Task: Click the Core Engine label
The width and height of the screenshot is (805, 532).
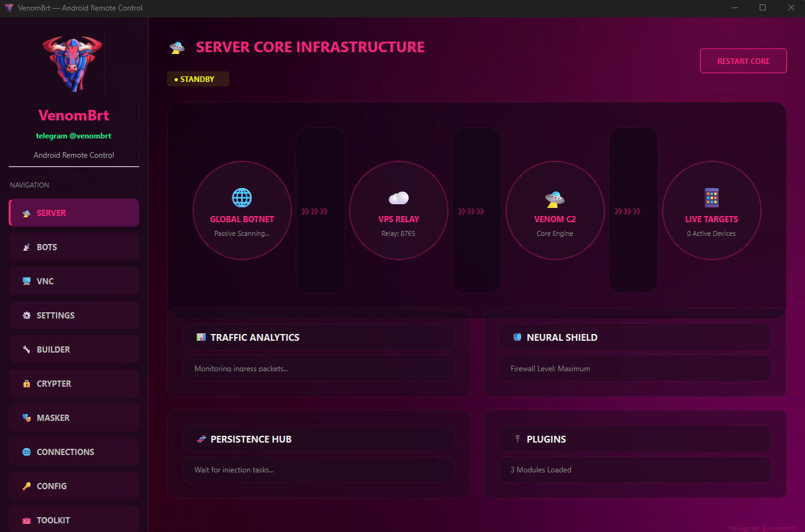Action: pos(555,234)
